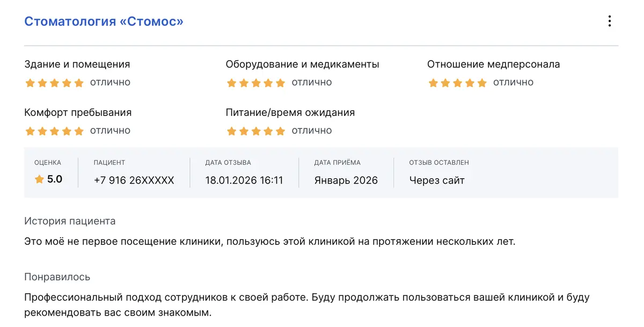Click the star rating under Питание/время ожидания
Image resolution: width=644 pixels, height=327 pixels.
click(256, 131)
